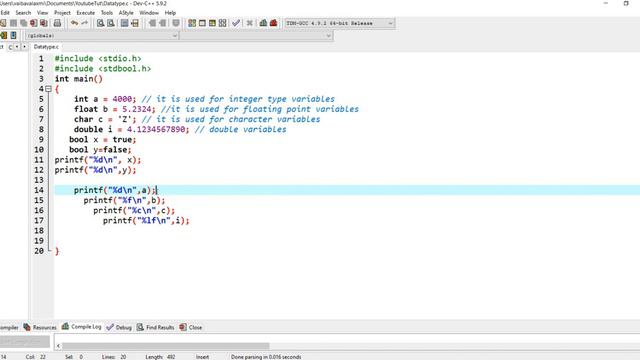Click the 'bool x = true;' line
640x360 pixels.
[x=102, y=140]
